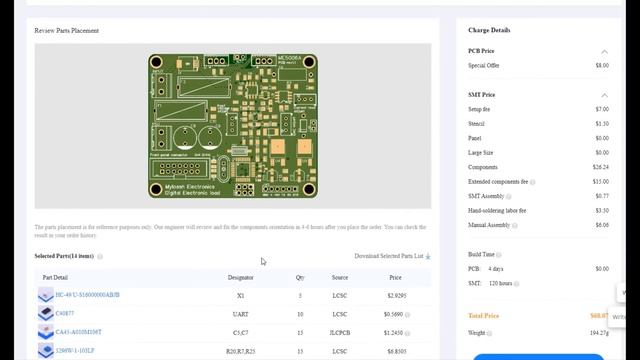This screenshot has height=360, width=640.
Task: Select designator cell X1
Action: coord(240,296)
